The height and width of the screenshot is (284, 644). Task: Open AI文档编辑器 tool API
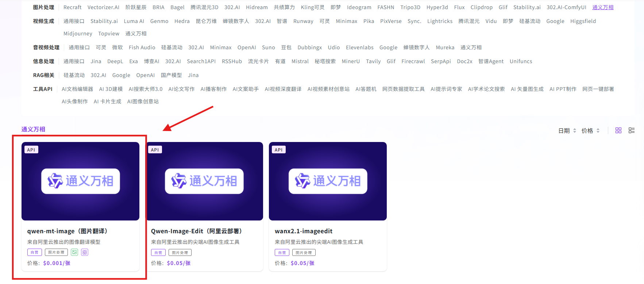(x=77, y=89)
